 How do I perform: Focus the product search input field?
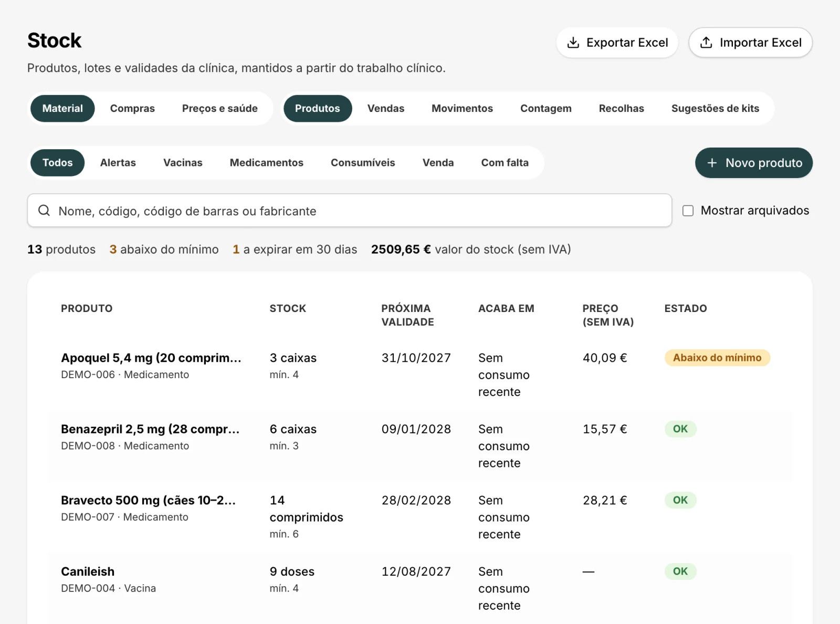350,211
